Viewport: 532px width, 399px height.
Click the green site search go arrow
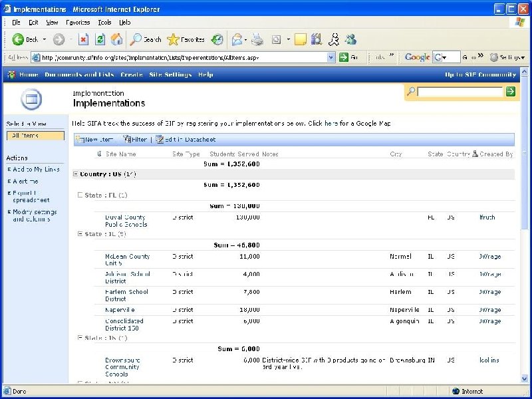click(510, 91)
